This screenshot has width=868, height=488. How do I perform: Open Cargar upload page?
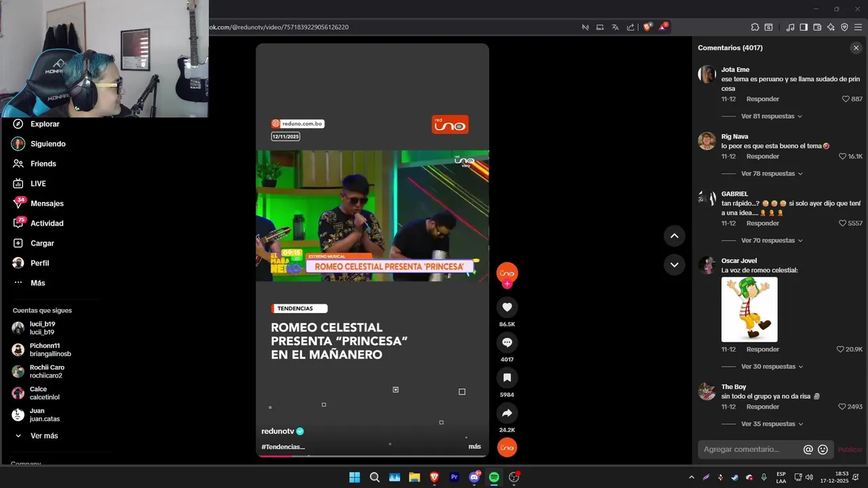coord(33,243)
